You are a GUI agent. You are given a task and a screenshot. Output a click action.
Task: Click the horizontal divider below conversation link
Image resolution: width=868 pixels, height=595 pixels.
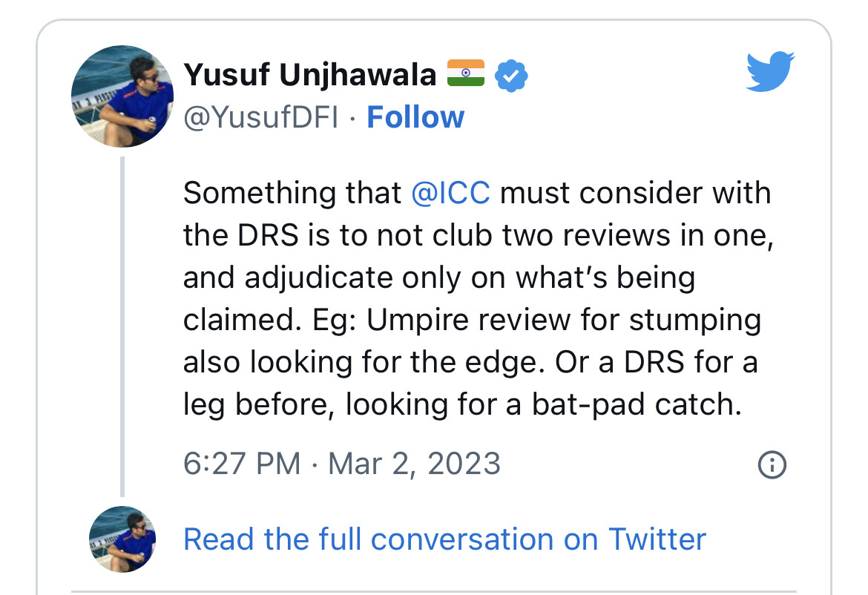point(433,592)
